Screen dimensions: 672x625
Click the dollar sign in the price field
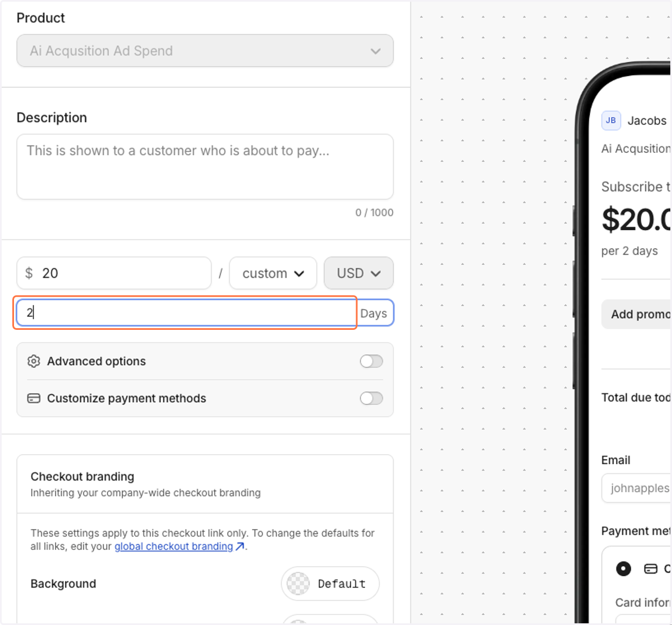[x=29, y=273]
